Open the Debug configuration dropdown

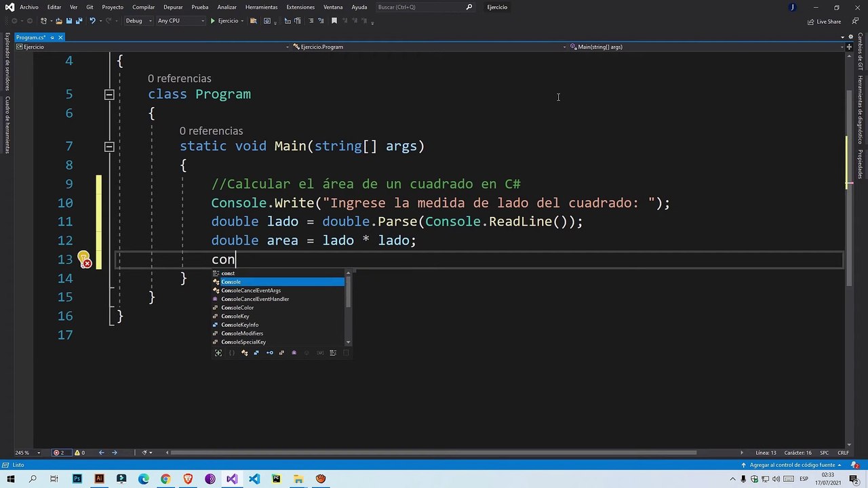(138, 21)
